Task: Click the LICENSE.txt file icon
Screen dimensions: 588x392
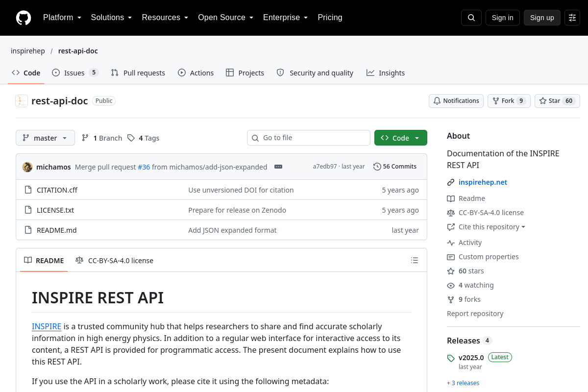Action: click(28, 210)
